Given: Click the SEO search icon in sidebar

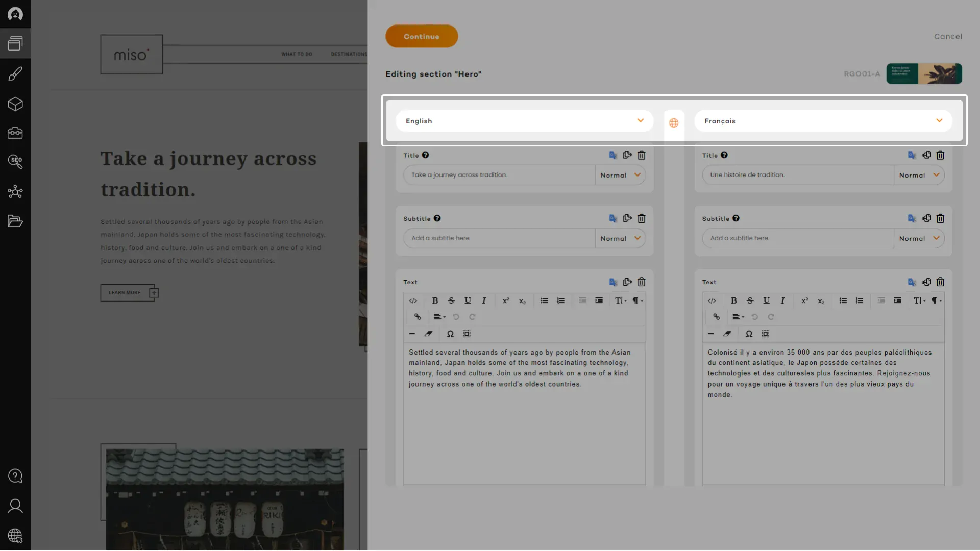Looking at the screenshot, I should point(15,162).
